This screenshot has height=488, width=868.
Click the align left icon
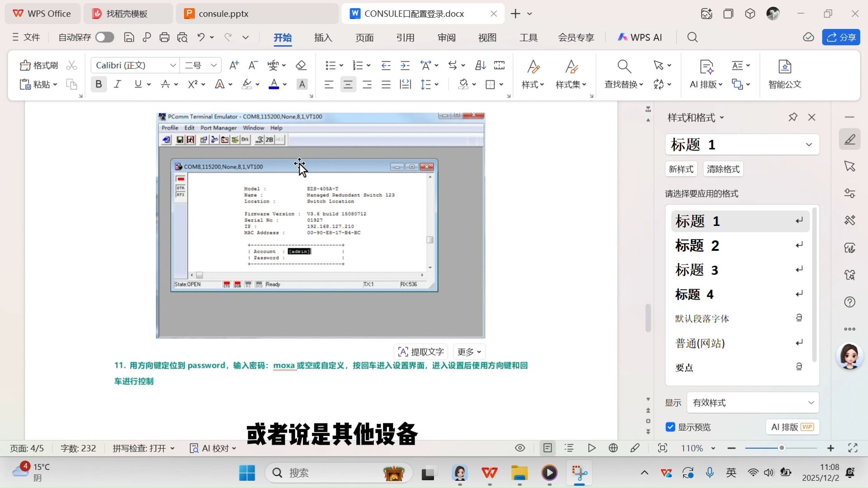pyautogui.click(x=329, y=84)
